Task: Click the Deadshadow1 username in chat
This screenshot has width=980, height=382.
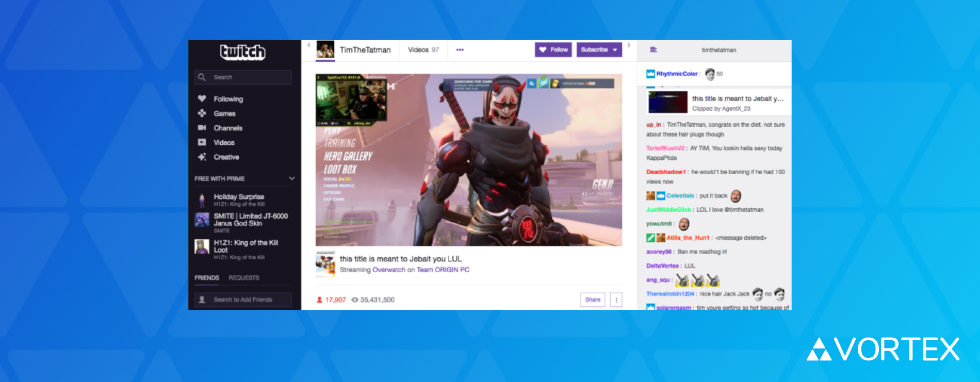Action: (x=666, y=172)
